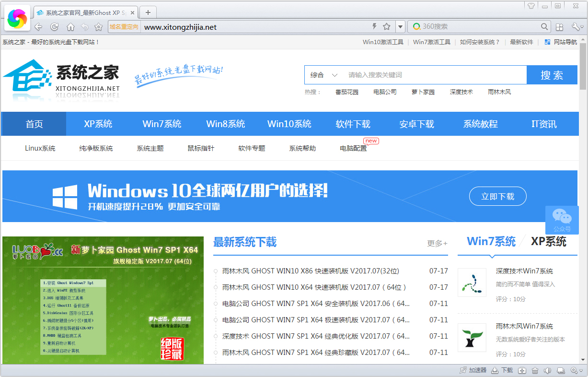Screen dimensions: 588x377
Task: Toggle the 加速器 accelerator in status bar
Action: (x=473, y=370)
